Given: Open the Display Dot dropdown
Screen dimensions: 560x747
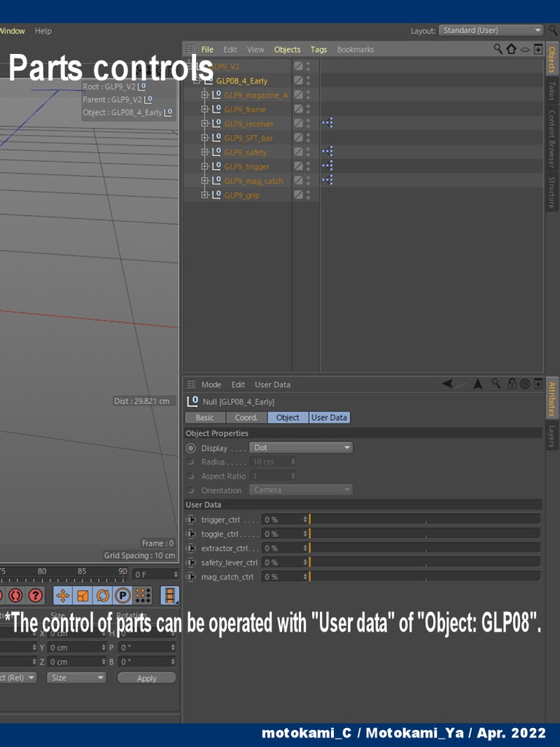Looking at the screenshot, I should (x=301, y=448).
